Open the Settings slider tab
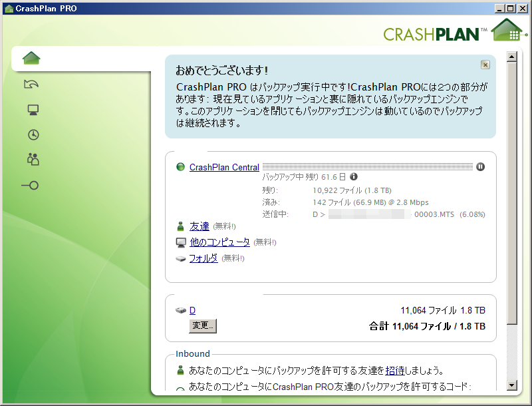The height and width of the screenshot is (406, 532). (x=30, y=185)
